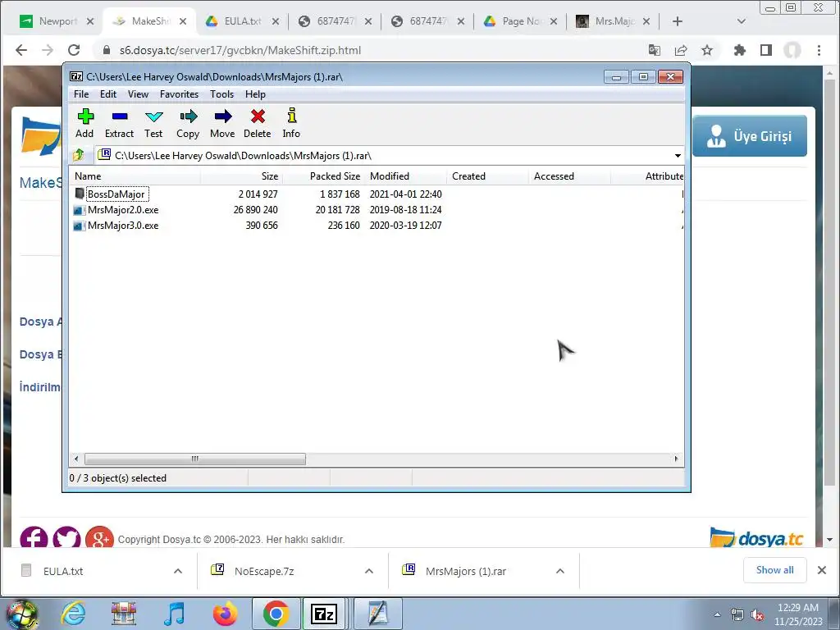Image resolution: width=840 pixels, height=630 pixels.
Task: Run the Test archive tool
Action: 153,124
